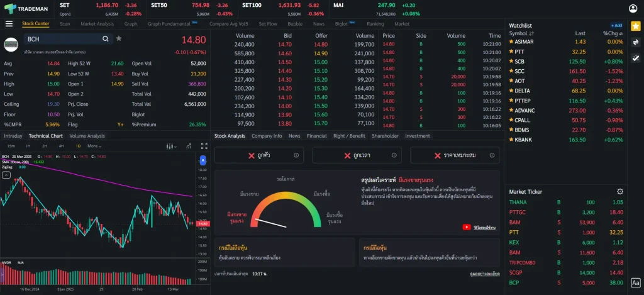Toggle the favorite star next to BCH
This screenshot has width=644, height=295.
pos(119,39)
